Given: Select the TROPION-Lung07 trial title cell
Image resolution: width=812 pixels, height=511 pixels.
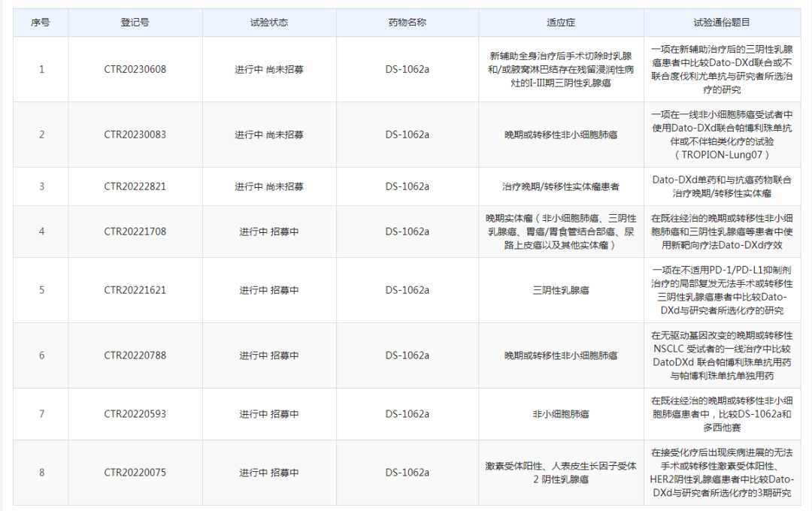Looking at the screenshot, I should point(726,135).
